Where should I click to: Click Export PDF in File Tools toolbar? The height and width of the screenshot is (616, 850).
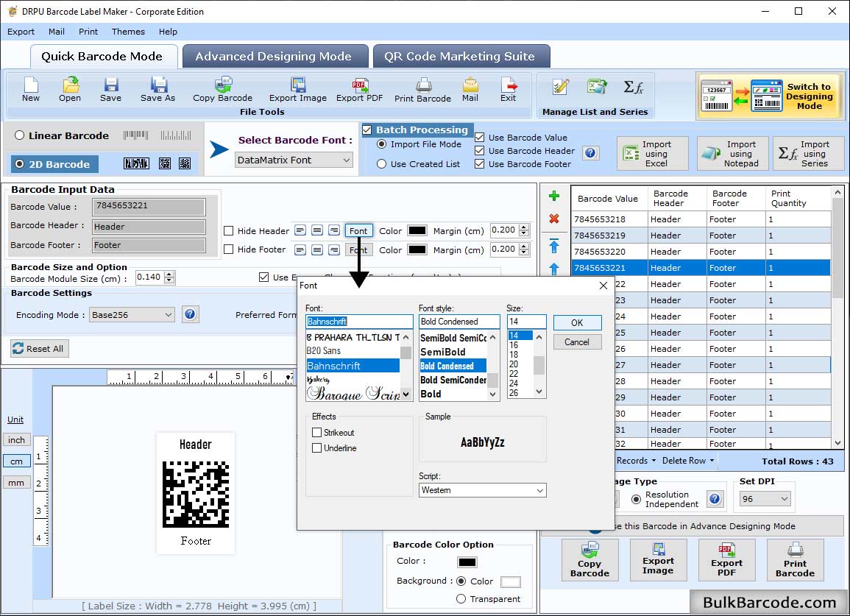pos(359,90)
